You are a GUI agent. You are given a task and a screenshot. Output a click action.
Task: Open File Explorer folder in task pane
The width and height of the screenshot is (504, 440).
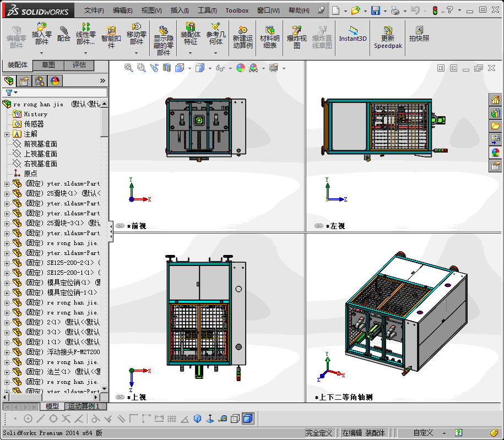coord(495,126)
